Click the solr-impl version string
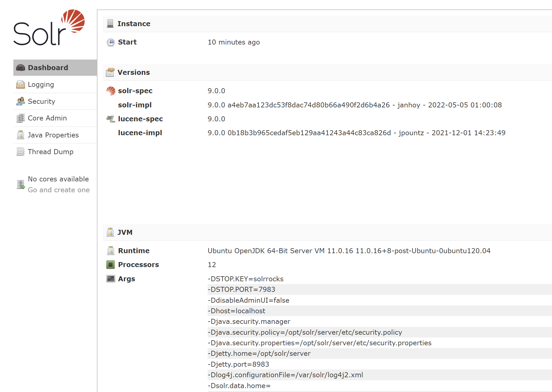 [x=355, y=105]
